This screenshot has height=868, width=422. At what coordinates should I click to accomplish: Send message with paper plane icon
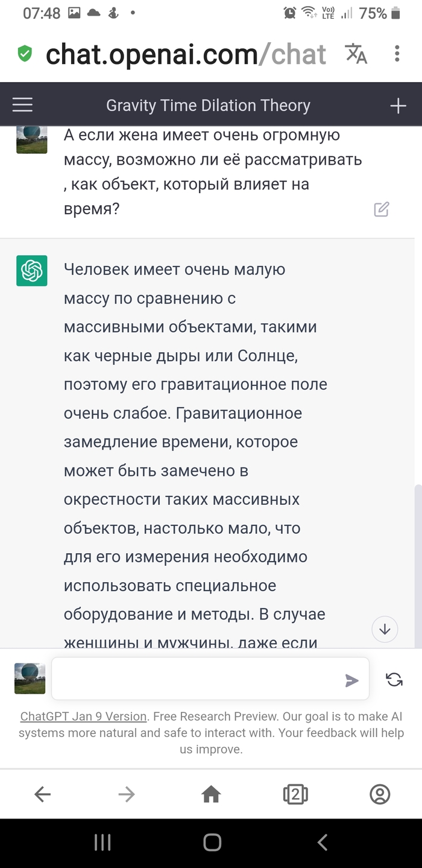point(351,680)
